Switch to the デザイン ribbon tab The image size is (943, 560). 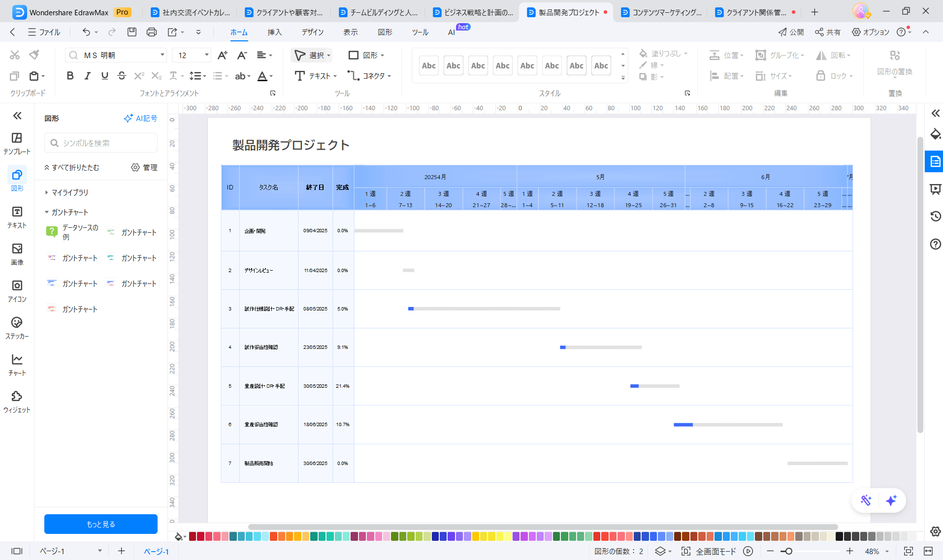313,32
